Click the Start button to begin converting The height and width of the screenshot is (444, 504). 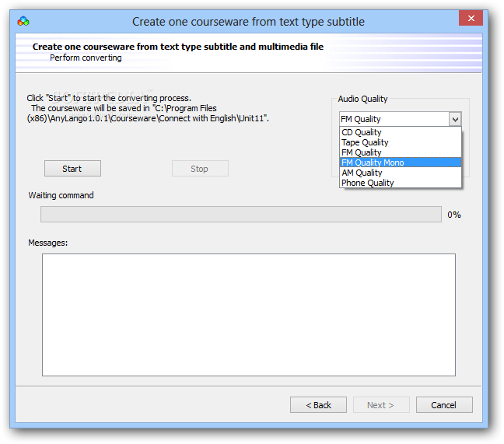pyautogui.click(x=72, y=169)
